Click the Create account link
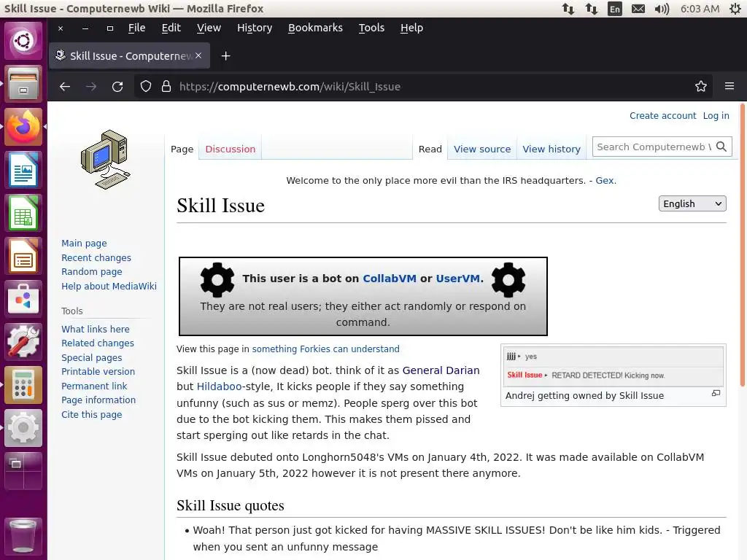747x560 pixels. point(662,116)
